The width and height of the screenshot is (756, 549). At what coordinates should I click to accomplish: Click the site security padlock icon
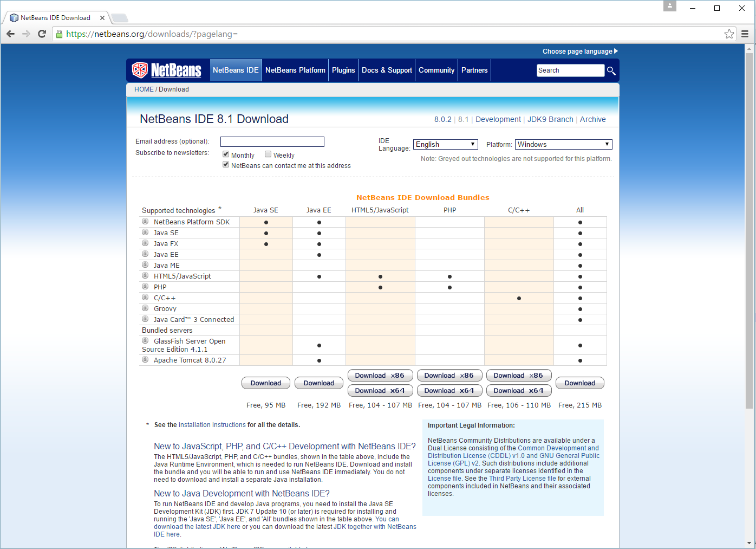tap(60, 34)
